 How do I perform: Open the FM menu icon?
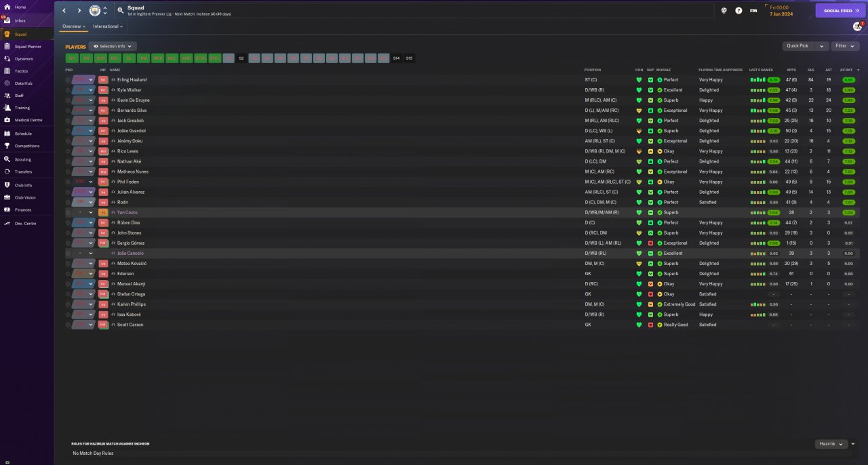click(x=753, y=11)
